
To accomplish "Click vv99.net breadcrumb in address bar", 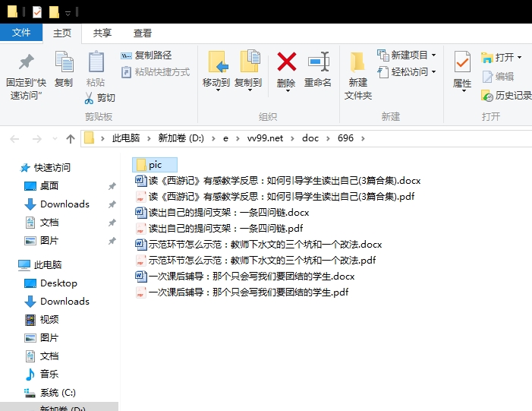I will coord(265,138).
